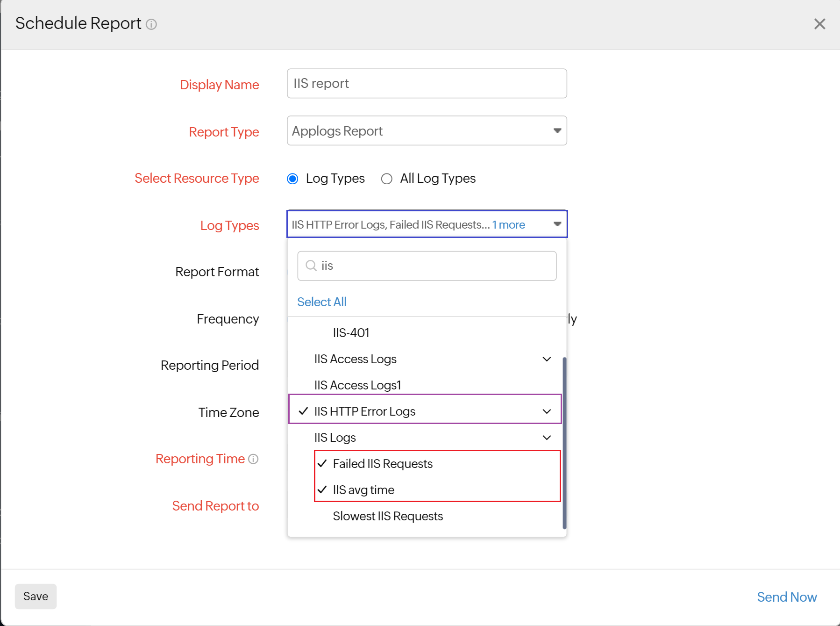Viewport: 840px width, 626px height.
Task: Expand the "IIS Access Logs" entry
Action: [x=546, y=359]
